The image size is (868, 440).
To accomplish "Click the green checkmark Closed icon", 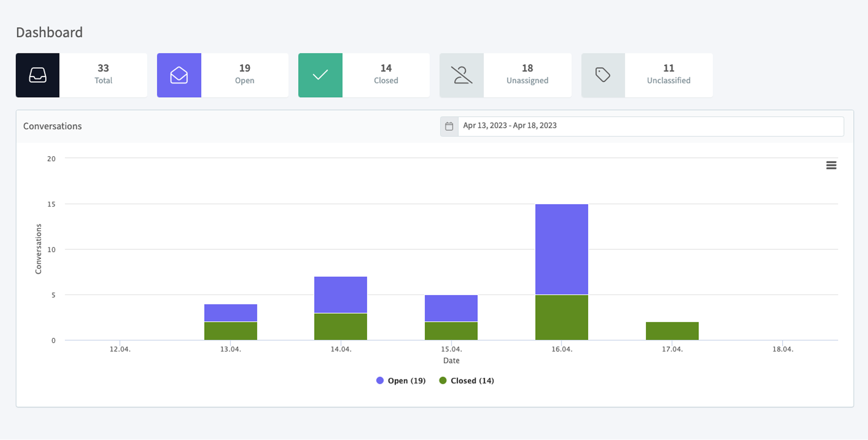I will [x=320, y=75].
